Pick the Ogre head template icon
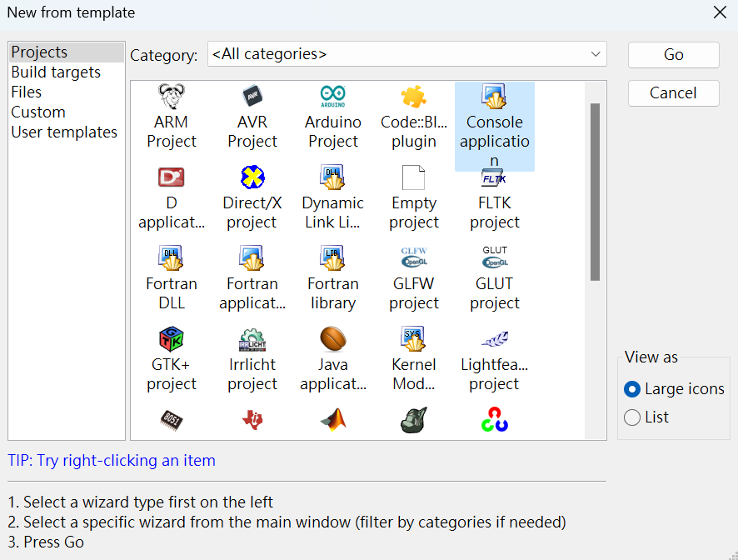This screenshot has width=738, height=560. (x=414, y=420)
